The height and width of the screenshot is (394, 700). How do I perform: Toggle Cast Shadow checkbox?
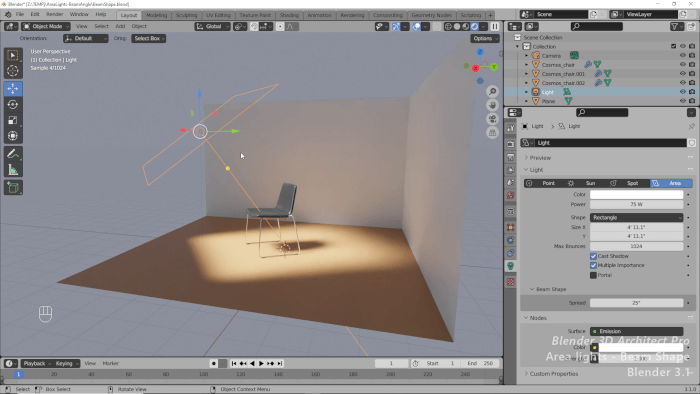(x=593, y=256)
